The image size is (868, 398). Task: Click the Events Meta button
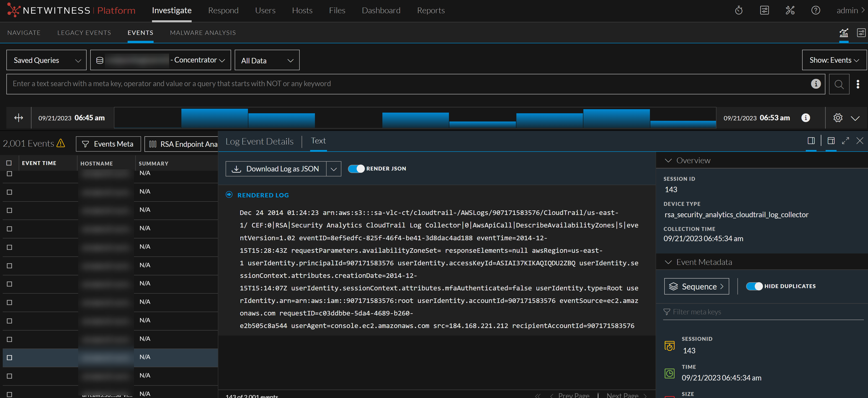coord(108,144)
